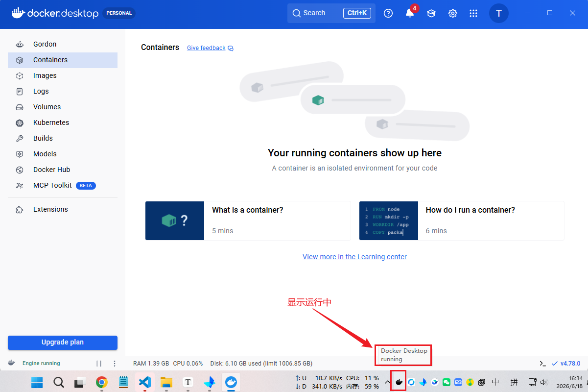The image size is (588, 392).
Task: Open Builds in the sidebar
Action: pos(63,138)
